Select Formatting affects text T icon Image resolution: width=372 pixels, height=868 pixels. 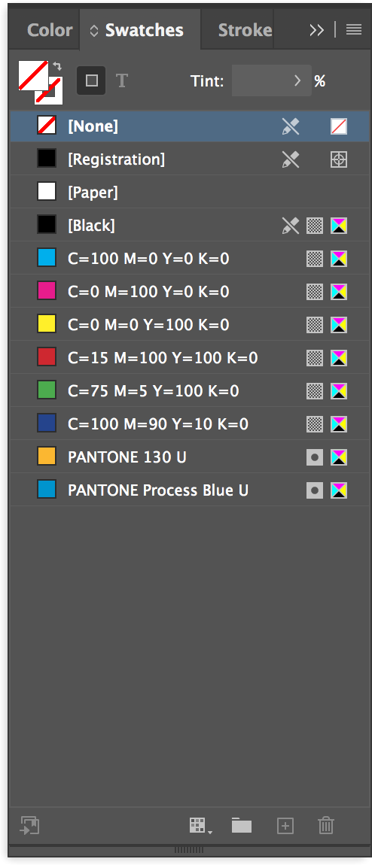click(x=122, y=80)
